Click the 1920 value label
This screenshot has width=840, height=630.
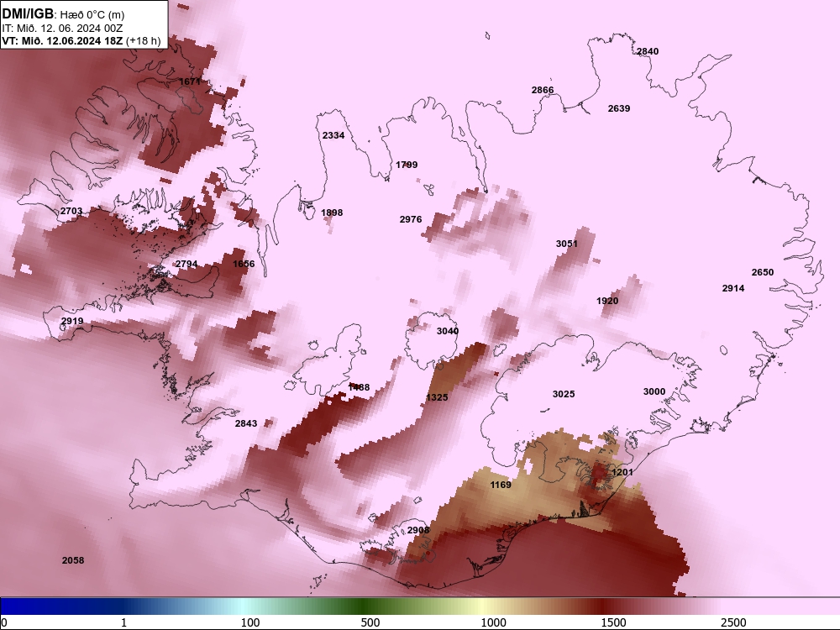tap(607, 301)
